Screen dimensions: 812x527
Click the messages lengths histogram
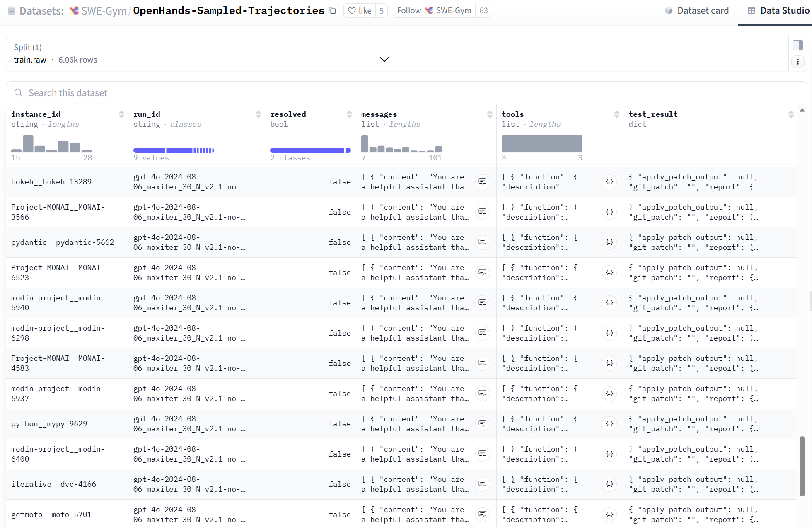[x=402, y=143]
